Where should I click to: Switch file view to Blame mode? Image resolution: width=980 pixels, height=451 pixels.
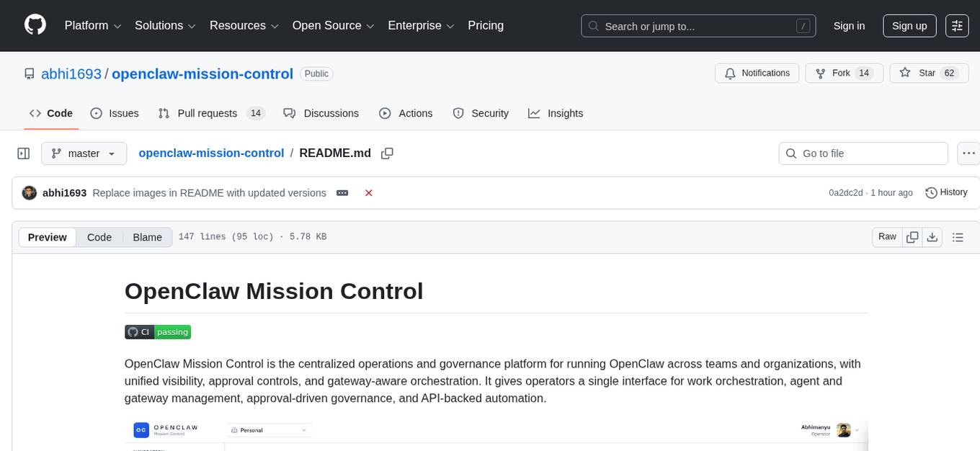pos(147,237)
